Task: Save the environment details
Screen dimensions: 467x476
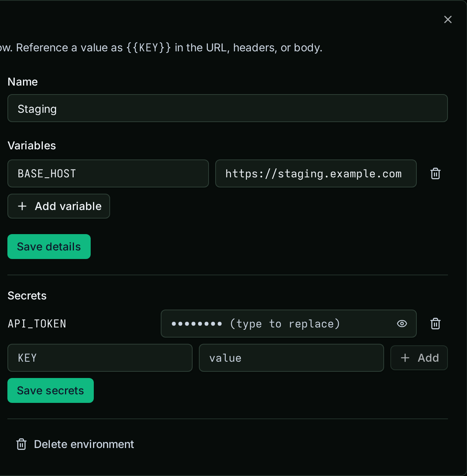Action: click(49, 247)
